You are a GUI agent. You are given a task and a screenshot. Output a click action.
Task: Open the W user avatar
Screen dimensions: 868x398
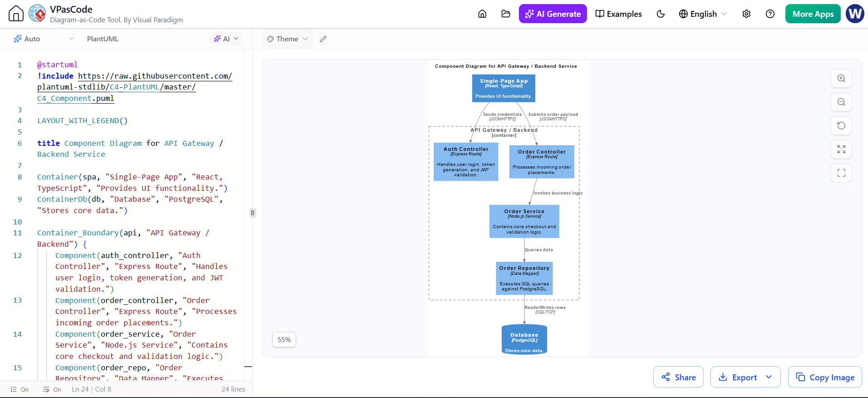[x=855, y=14]
